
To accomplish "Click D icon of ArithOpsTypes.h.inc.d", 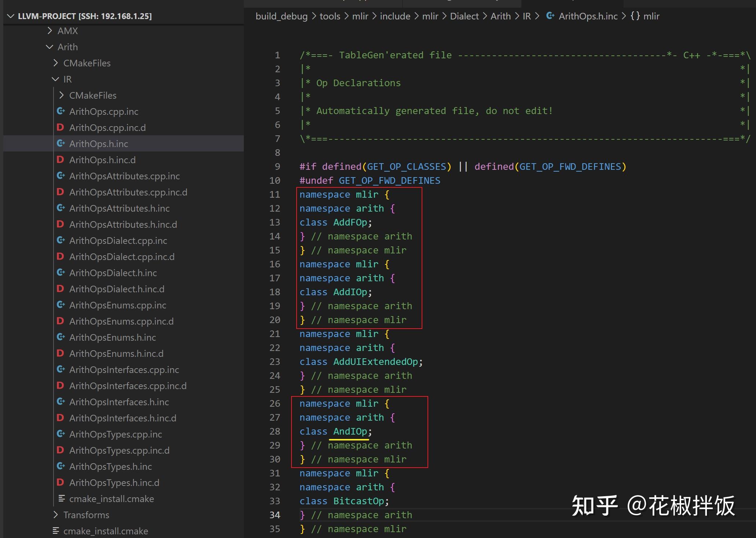I will click(x=60, y=482).
